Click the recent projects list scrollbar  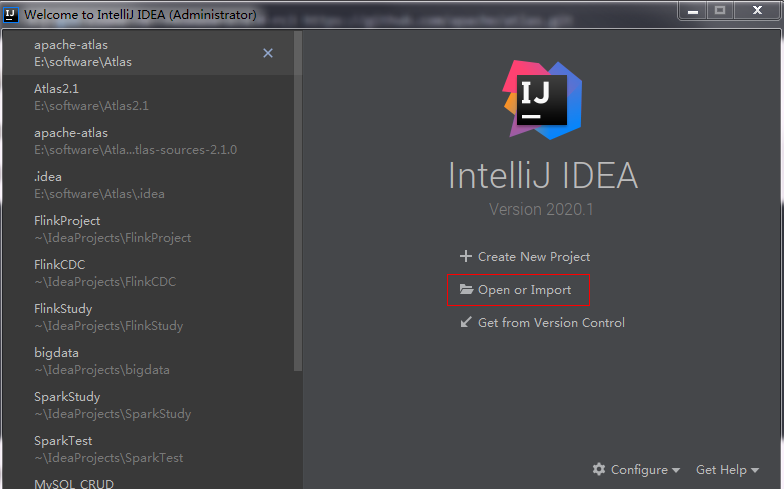pyautogui.click(x=298, y=201)
